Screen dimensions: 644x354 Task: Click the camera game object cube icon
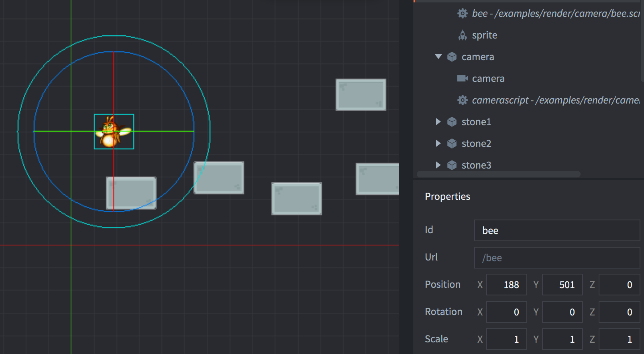[x=452, y=57]
